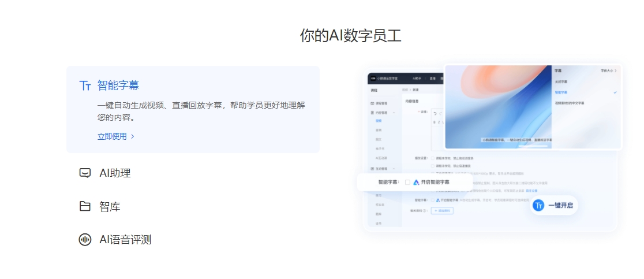Image resolution: width=644 pixels, height=279 pixels.
Task: Click the 智能字幕 Tт icon
Action: point(85,86)
